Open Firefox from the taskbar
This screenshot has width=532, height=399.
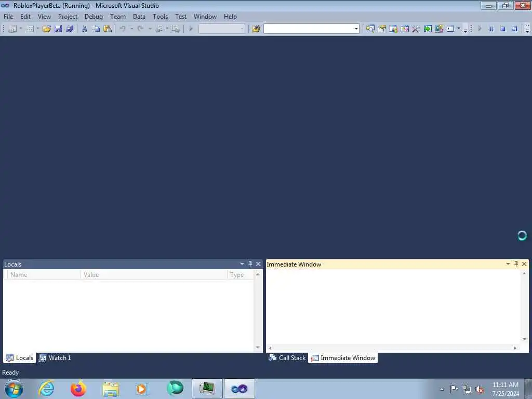click(x=78, y=389)
